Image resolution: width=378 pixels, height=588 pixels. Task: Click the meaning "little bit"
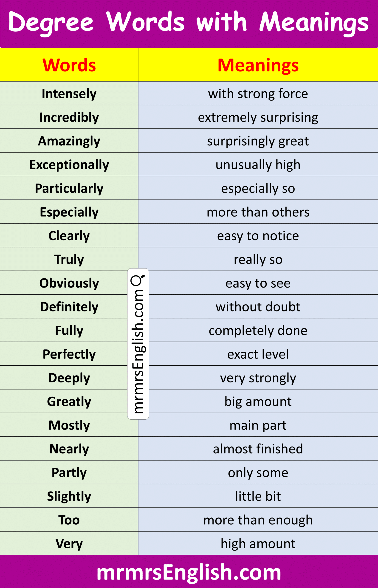click(258, 496)
